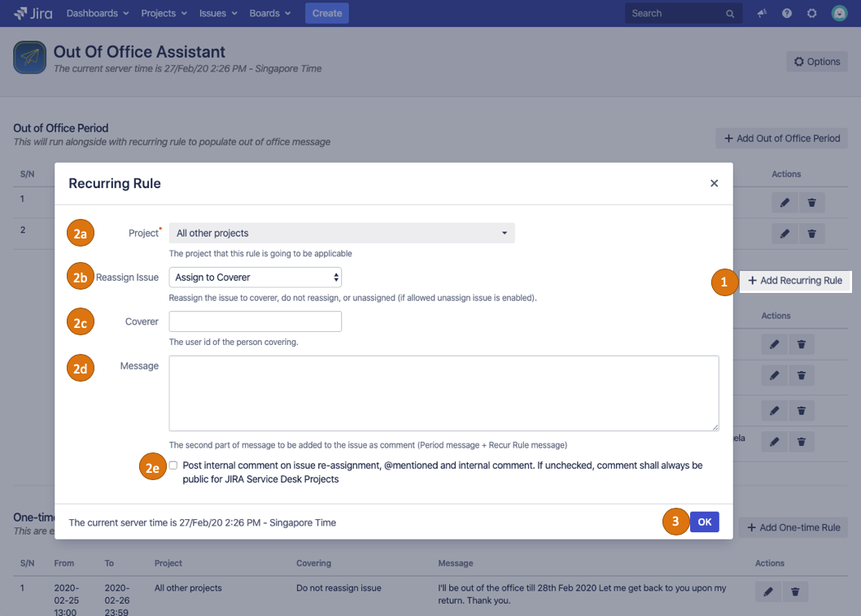The height and width of the screenshot is (616, 861).
Task: Expand the Dashboards menu
Action: tap(97, 14)
